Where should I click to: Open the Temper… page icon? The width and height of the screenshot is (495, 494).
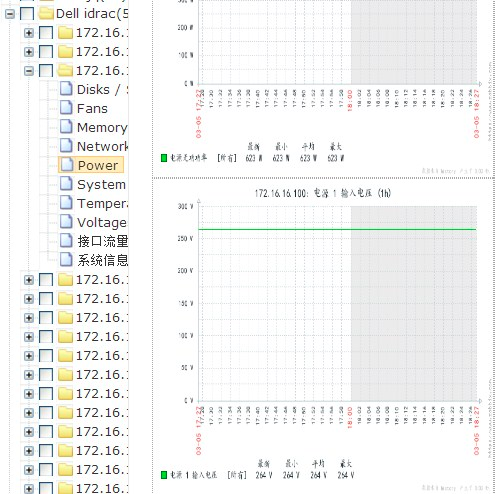pyautogui.click(x=66, y=203)
